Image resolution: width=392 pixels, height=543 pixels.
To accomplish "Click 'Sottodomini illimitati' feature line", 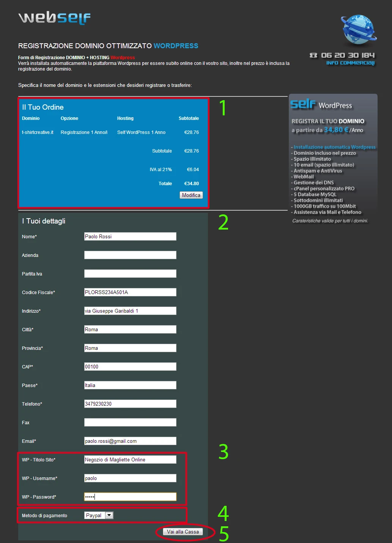I will (318, 200).
